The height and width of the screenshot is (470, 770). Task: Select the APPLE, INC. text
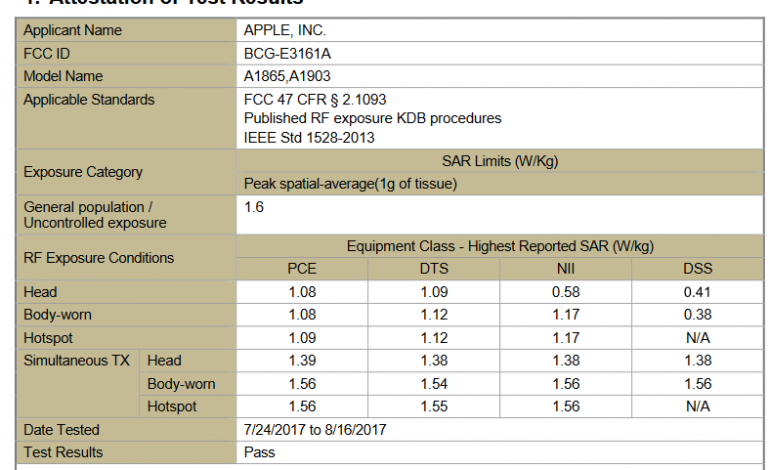[285, 30]
